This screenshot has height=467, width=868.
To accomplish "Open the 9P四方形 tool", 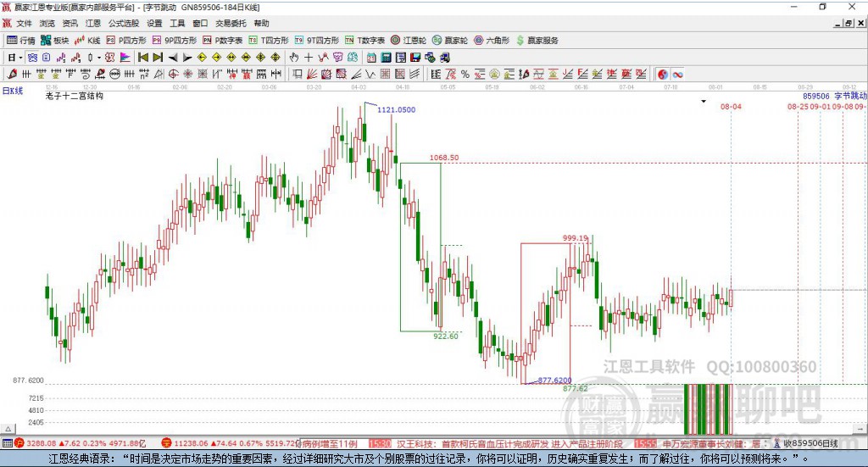I will coord(175,41).
